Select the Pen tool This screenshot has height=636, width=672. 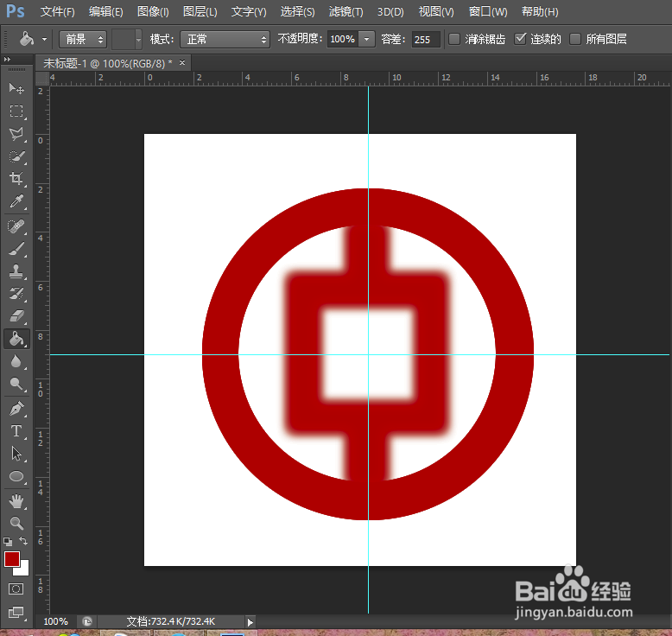click(x=16, y=409)
